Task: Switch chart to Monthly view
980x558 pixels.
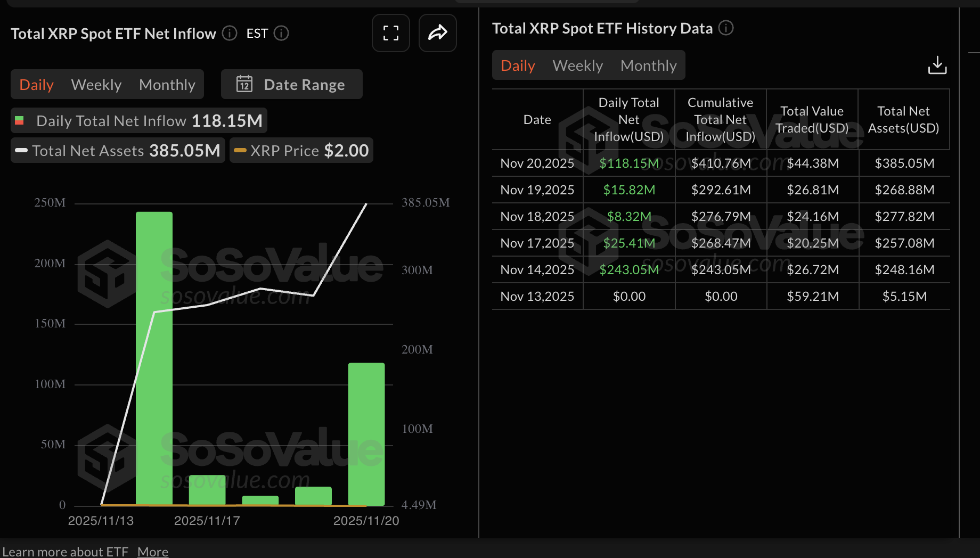Action: [x=167, y=84]
